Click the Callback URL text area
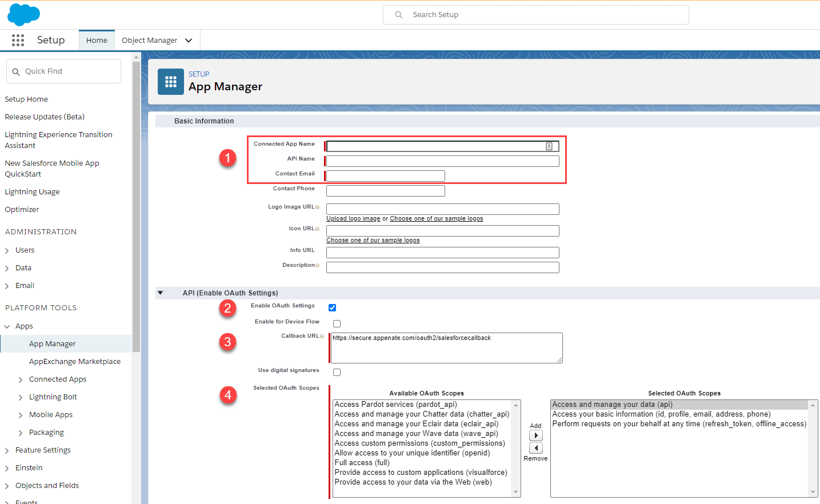 click(x=446, y=348)
